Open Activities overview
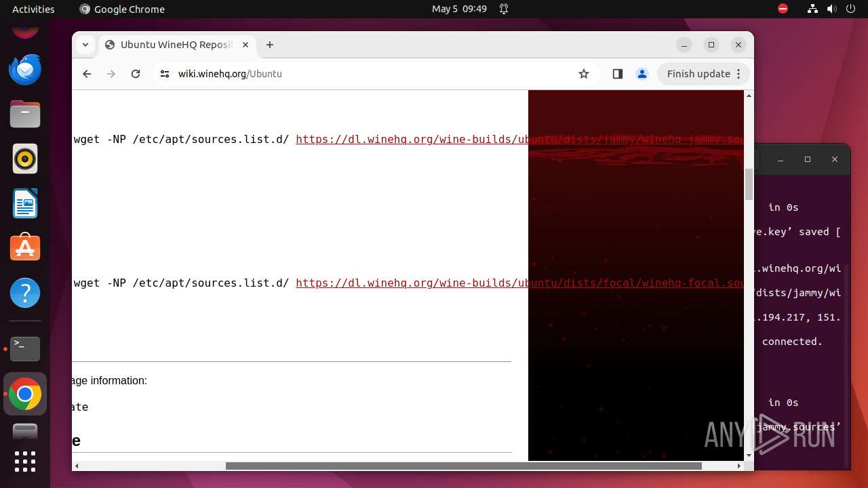Screen dimensions: 868x488 [33, 9]
